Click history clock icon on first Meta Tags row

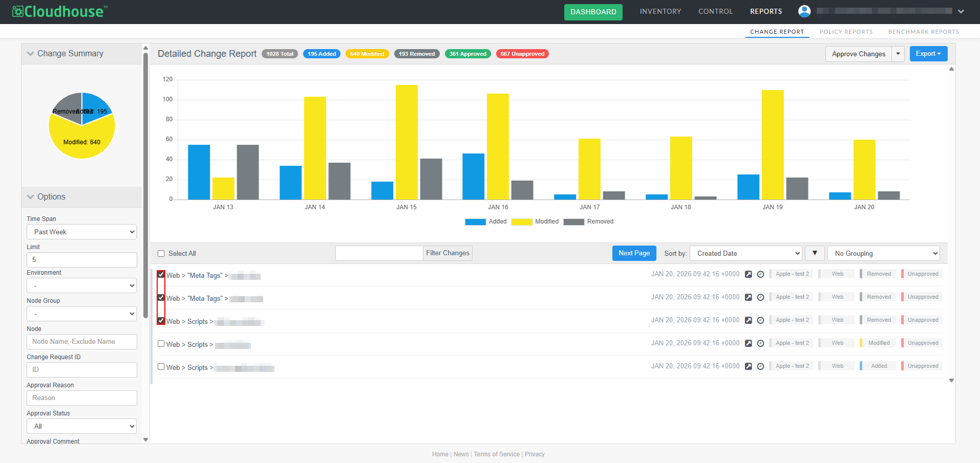(x=760, y=274)
